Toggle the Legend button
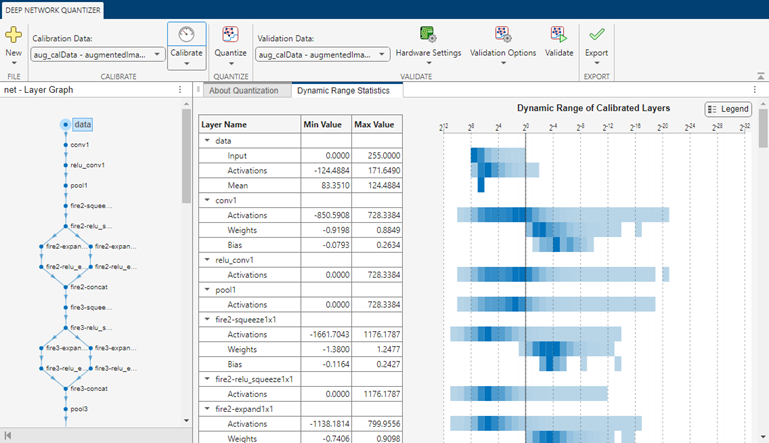Viewport: 769px width, 443px height. click(727, 109)
